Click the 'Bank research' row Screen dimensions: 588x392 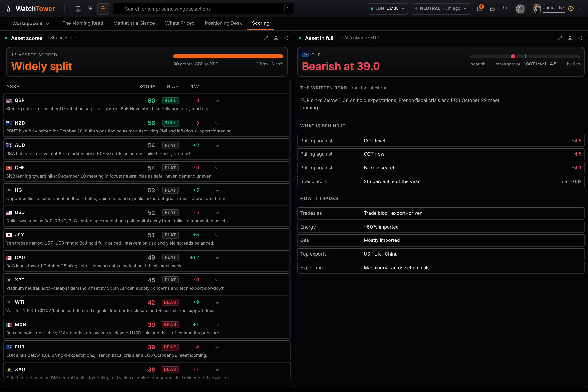tap(441, 168)
